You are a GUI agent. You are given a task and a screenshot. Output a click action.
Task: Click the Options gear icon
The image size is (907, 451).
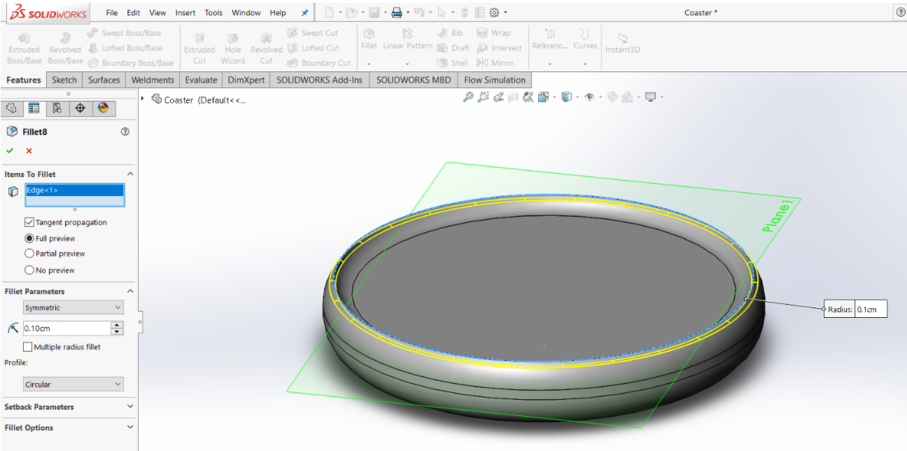click(x=495, y=12)
